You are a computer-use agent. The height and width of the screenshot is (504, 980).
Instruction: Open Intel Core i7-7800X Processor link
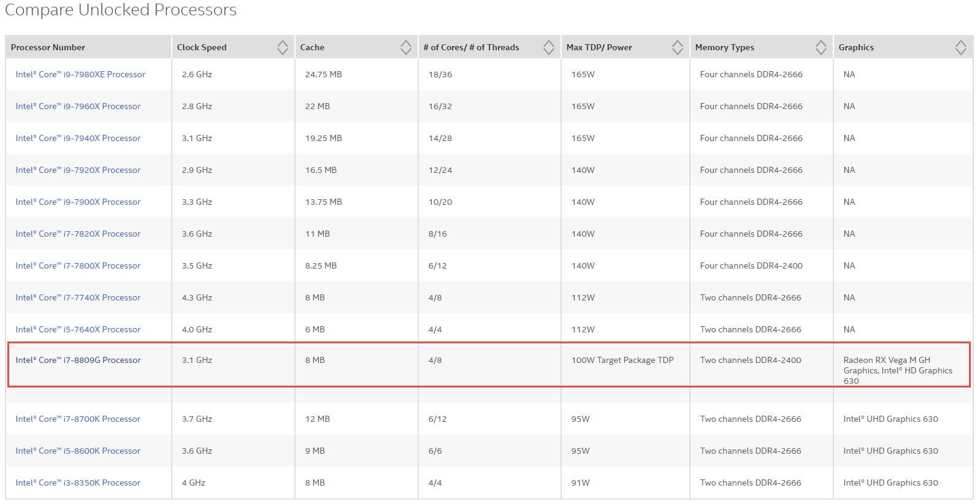pos(78,265)
